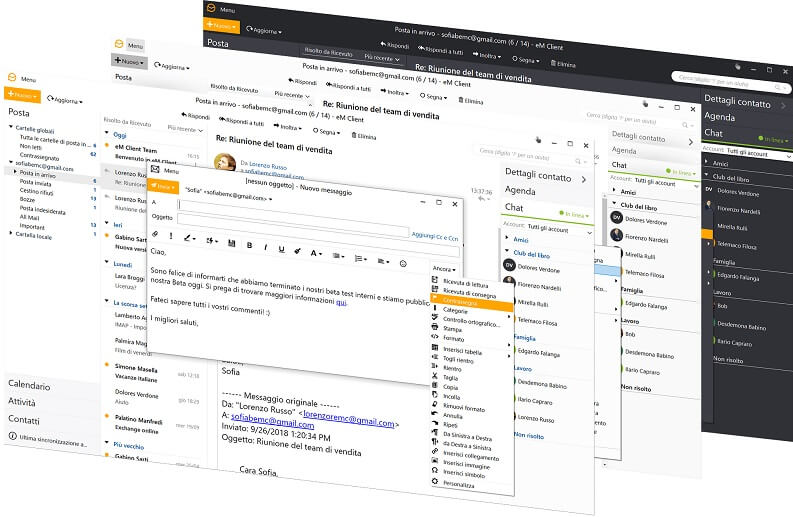
Task: Click the Aggiungi Cc e Ccn link
Action: click(434, 236)
